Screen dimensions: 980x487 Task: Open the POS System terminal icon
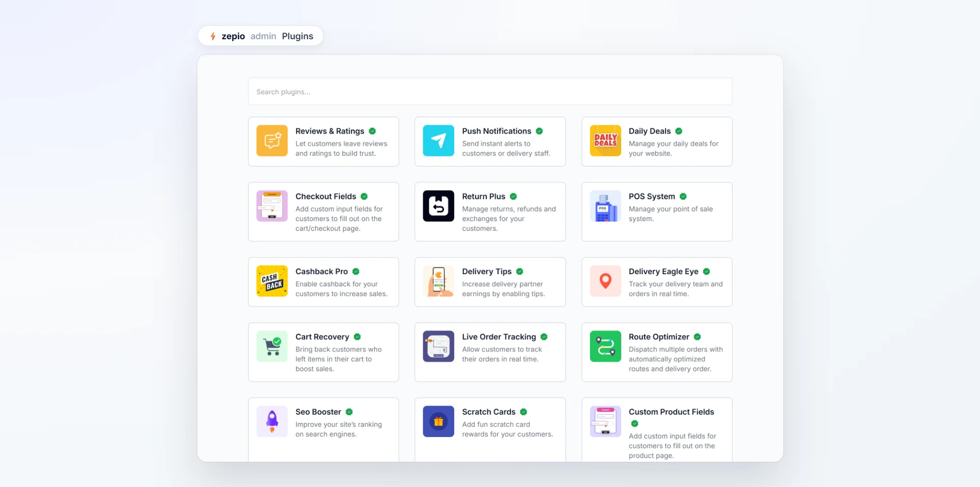coord(605,206)
